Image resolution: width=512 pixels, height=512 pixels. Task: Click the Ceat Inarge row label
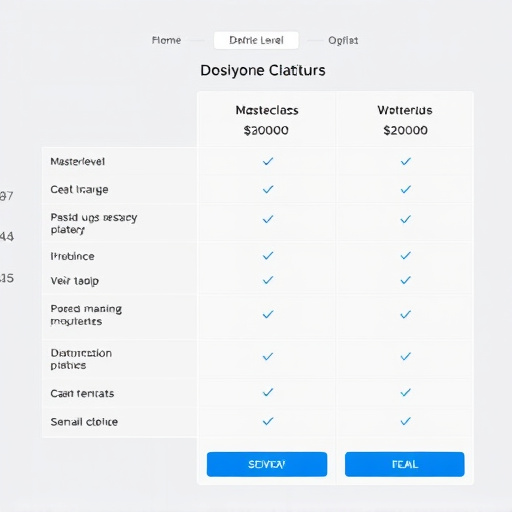[79, 190]
